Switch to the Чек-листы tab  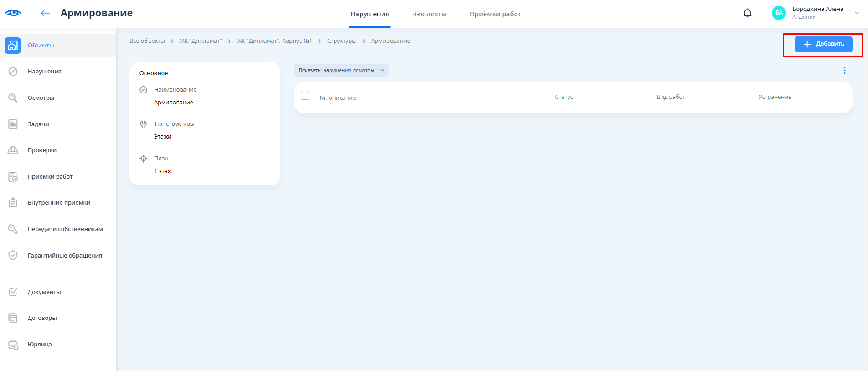point(429,14)
